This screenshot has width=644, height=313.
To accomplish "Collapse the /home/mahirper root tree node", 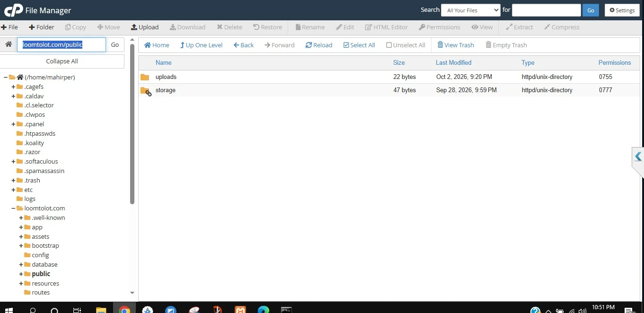I will pyautogui.click(x=6, y=77).
